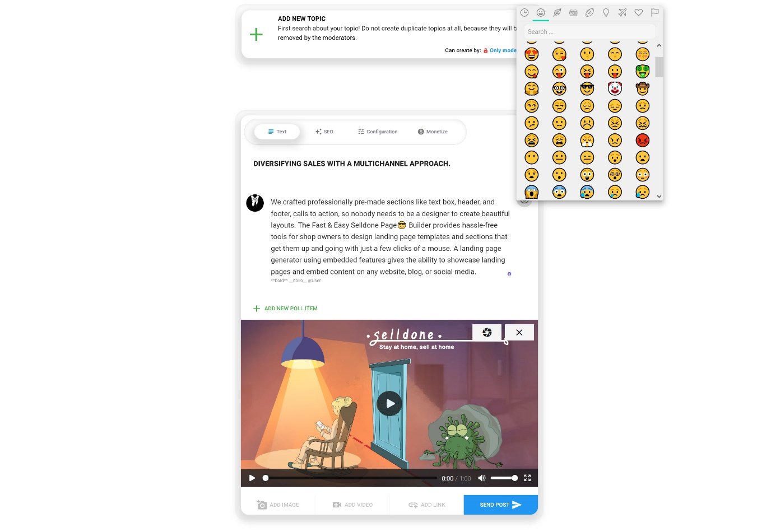771x532 pixels.
Task: Toggle video fullscreen mode
Action: coord(527,478)
